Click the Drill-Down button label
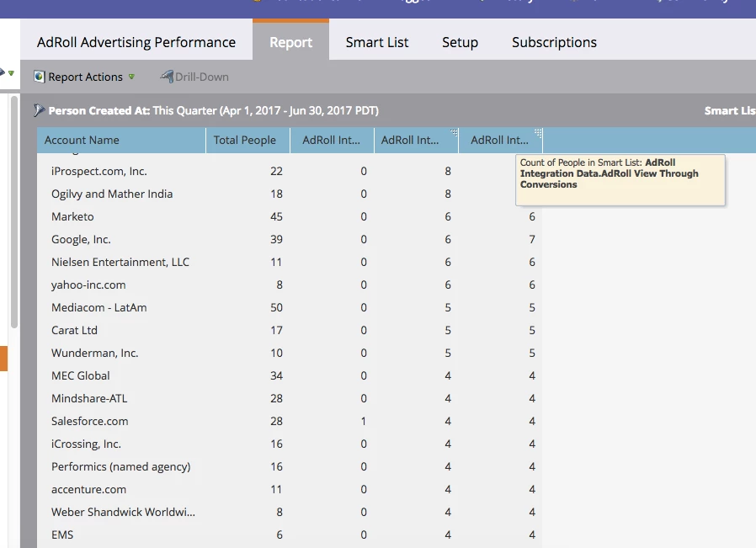Image resolution: width=756 pixels, height=548 pixels. (202, 77)
